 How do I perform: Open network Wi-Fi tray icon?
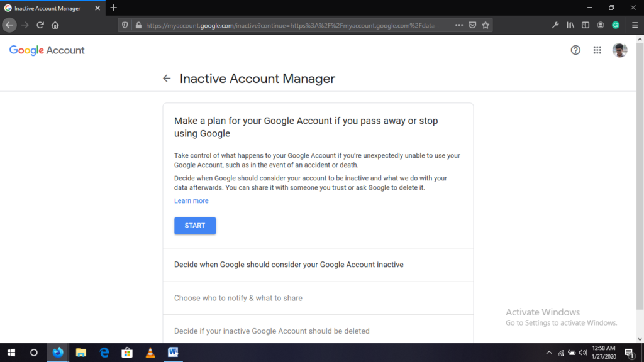pyautogui.click(x=560, y=353)
